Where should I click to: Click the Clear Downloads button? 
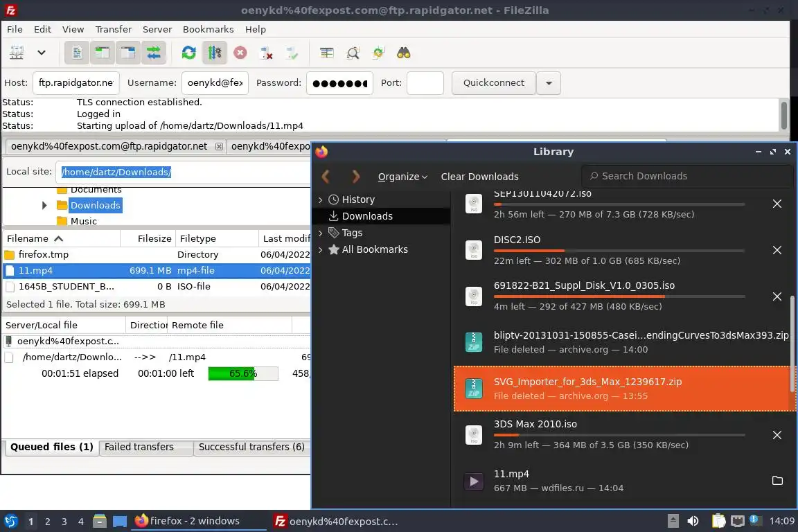pyautogui.click(x=479, y=177)
